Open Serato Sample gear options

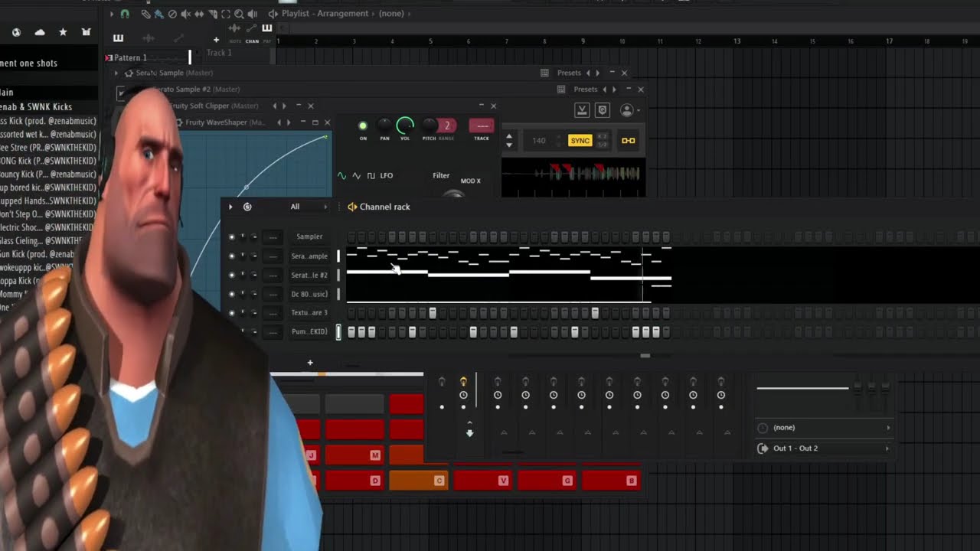pyautogui.click(x=129, y=73)
